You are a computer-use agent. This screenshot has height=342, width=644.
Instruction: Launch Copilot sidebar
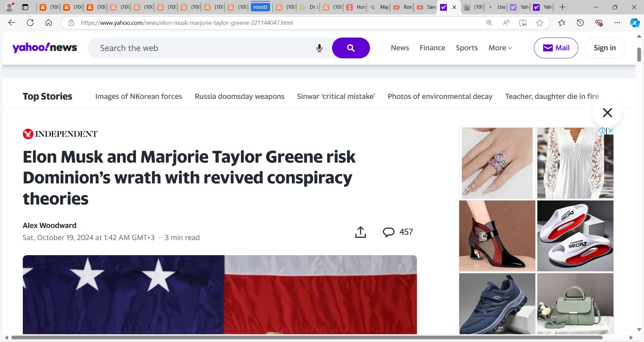[635, 23]
